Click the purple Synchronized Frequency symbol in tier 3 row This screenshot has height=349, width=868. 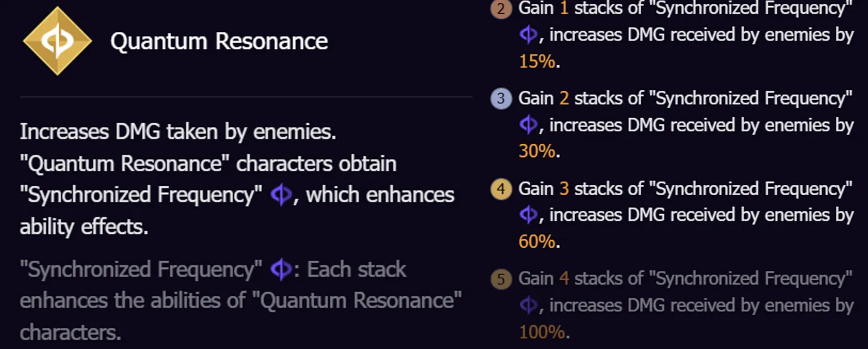point(528,125)
